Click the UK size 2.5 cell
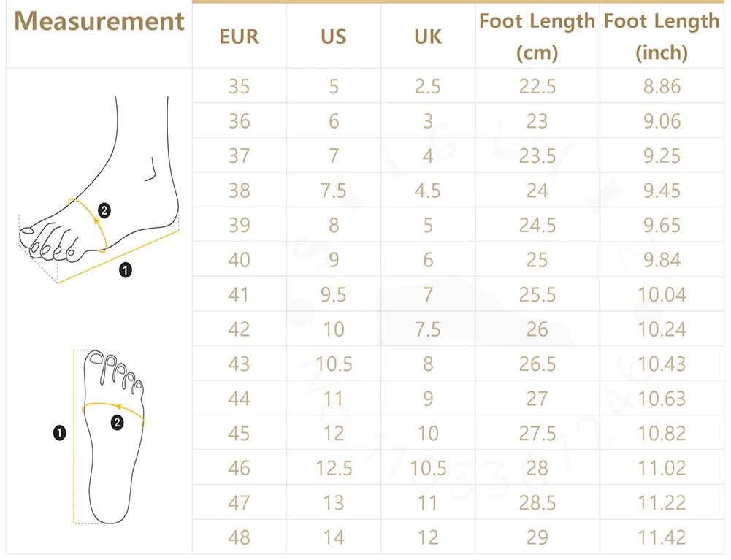731x560 pixels. (428, 86)
